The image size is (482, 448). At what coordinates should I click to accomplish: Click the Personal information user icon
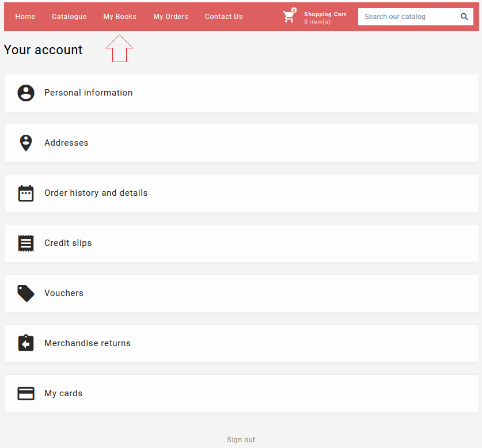click(26, 93)
